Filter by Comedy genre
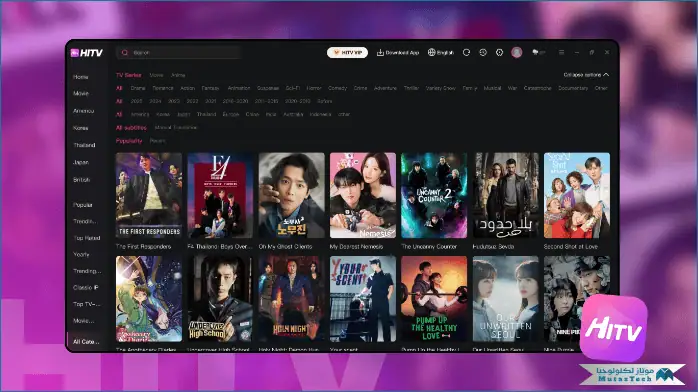698x392 pixels. [337, 88]
